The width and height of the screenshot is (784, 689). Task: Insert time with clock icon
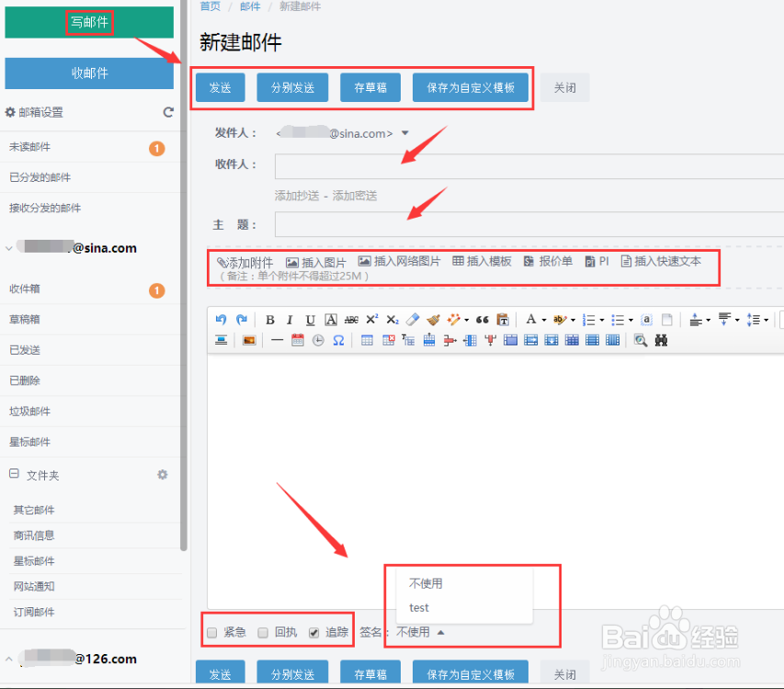pyautogui.click(x=318, y=340)
